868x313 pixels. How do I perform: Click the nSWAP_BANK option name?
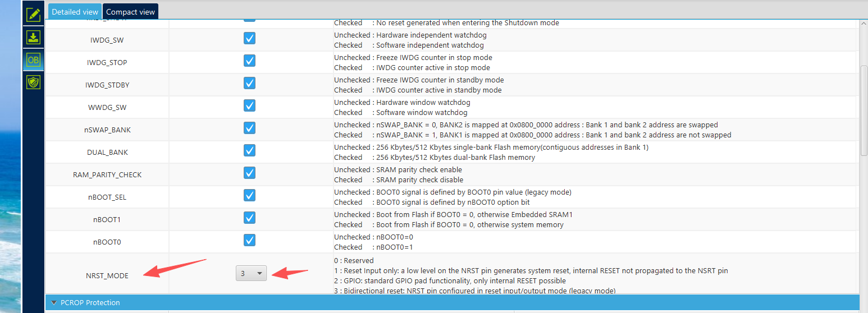tap(107, 130)
